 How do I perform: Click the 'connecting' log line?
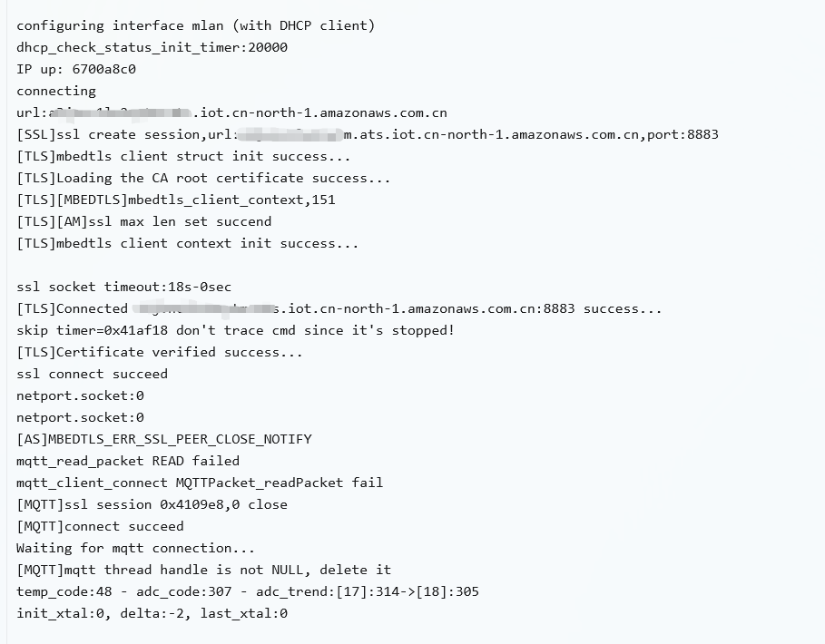click(x=56, y=91)
